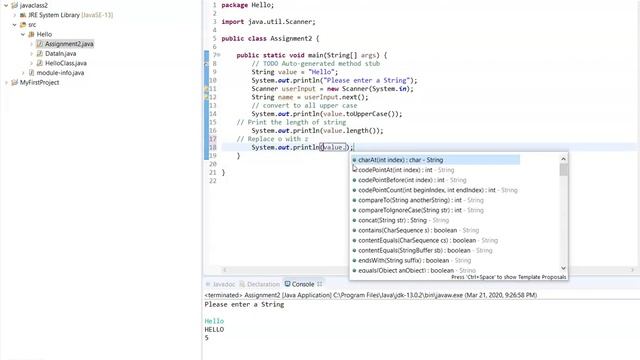Click the proposal list scroll up arrow
The image size is (640, 360).
pyautogui.click(x=564, y=159)
